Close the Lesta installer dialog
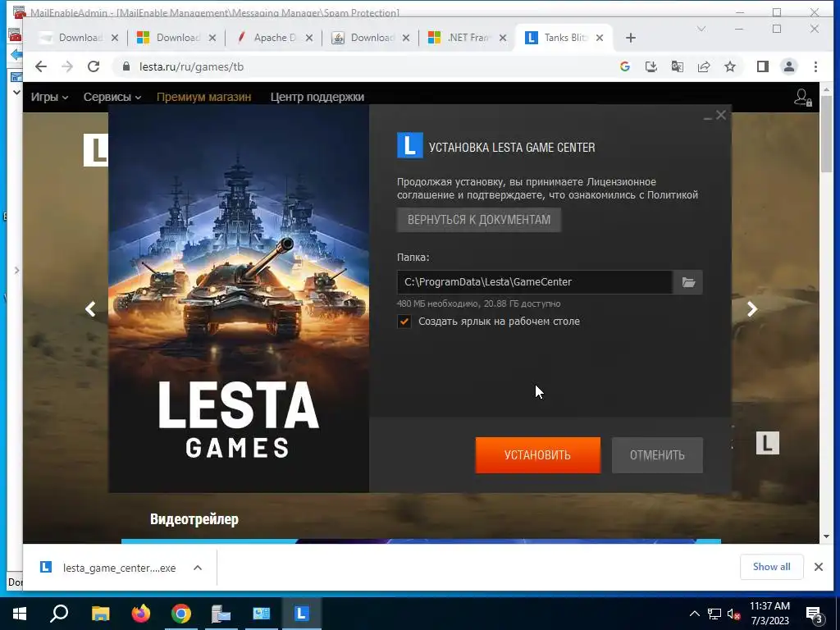The width and height of the screenshot is (840, 630). tap(721, 115)
